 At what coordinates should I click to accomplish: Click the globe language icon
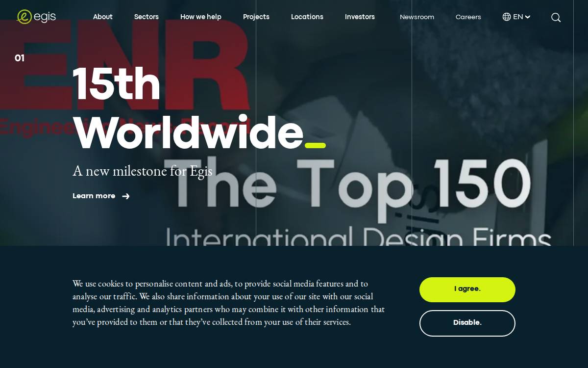click(x=507, y=17)
